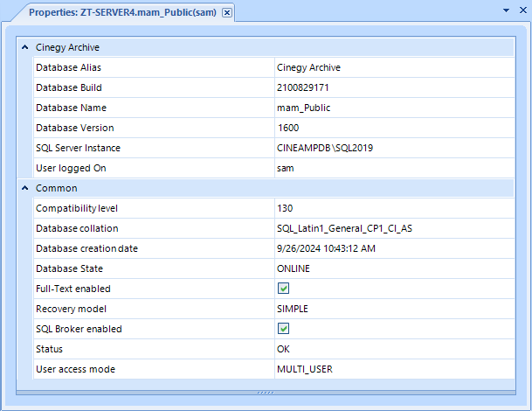Select the Database State label
The width and height of the screenshot is (532, 411).
click(x=69, y=268)
